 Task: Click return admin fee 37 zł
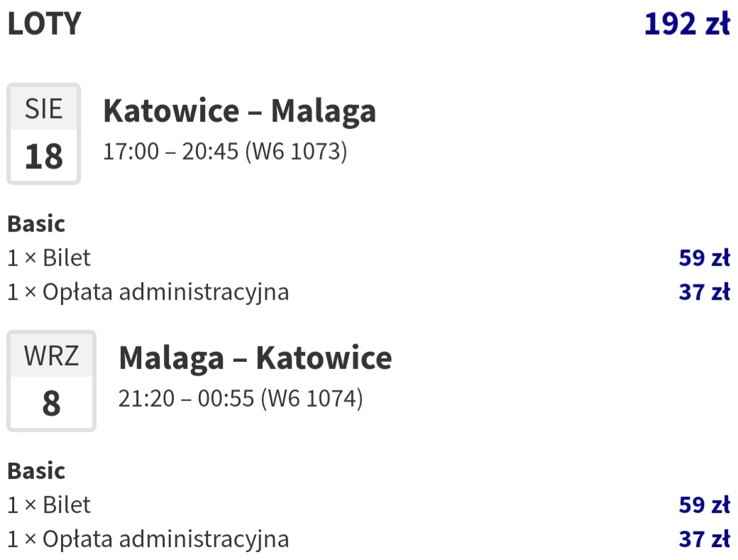click(705, 539)
